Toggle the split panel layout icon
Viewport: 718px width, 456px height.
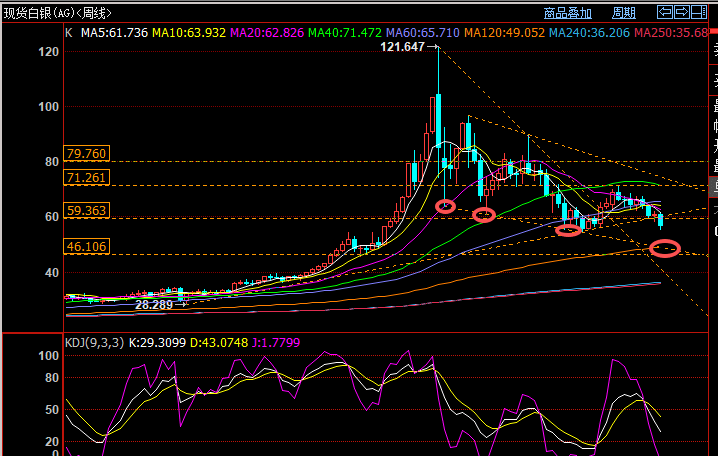point(699,12)
